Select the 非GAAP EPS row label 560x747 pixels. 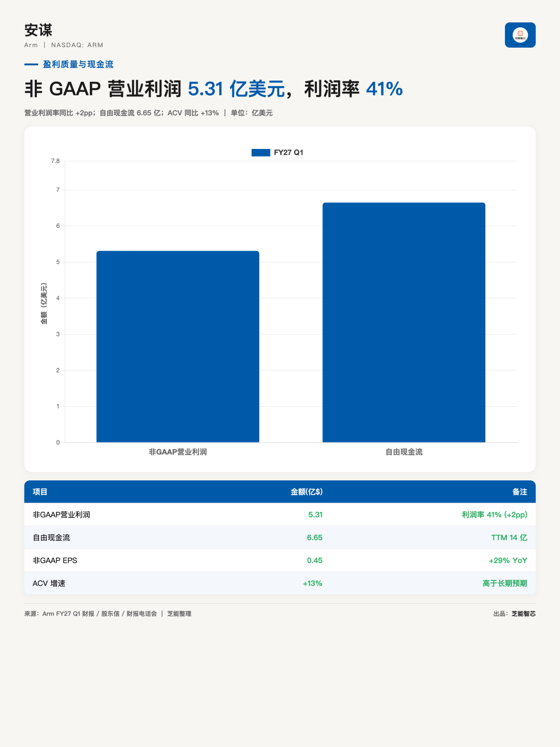(55, 560)
